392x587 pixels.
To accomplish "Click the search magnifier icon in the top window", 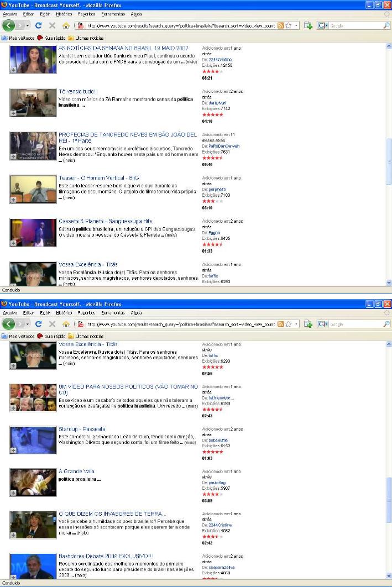I will pos(386,25).
